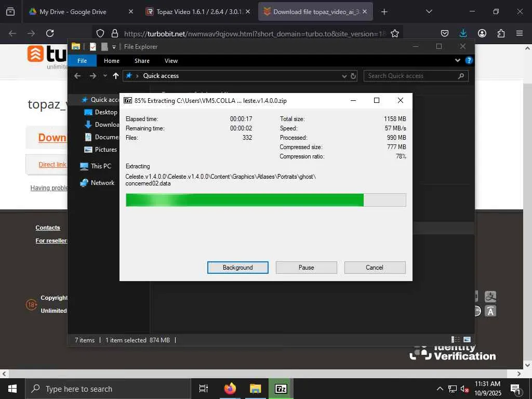This screenshot has width=532, height=399.
Task: Refresh Quick access in File Explorer
Action: click(353, 76)
